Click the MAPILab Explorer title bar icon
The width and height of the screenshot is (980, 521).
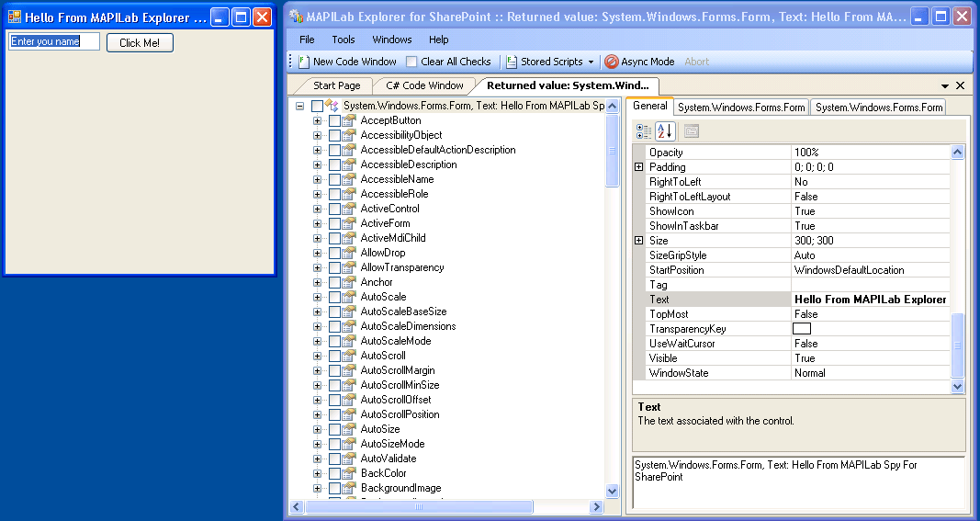pos(297,17)
